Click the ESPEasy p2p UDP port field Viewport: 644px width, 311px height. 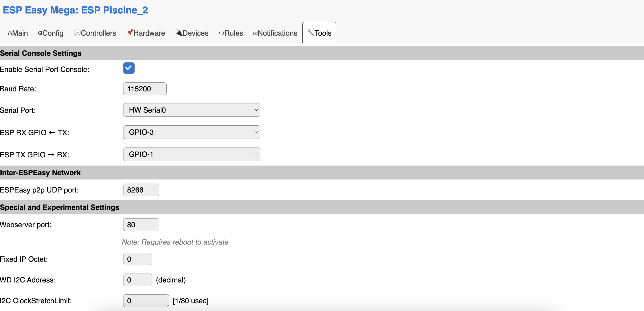coord(141,190)
